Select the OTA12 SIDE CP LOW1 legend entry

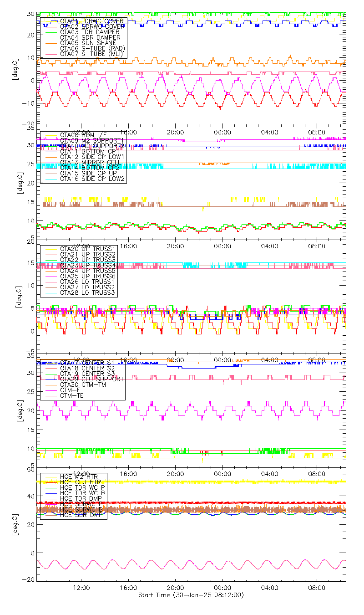pyautogui.click(x=92, y=157)
